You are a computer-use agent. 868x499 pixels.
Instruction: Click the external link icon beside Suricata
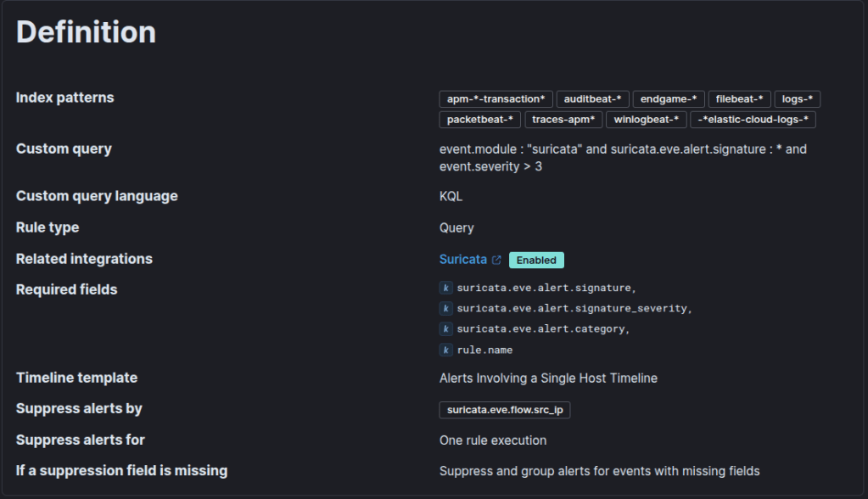[x=496, y=260]
